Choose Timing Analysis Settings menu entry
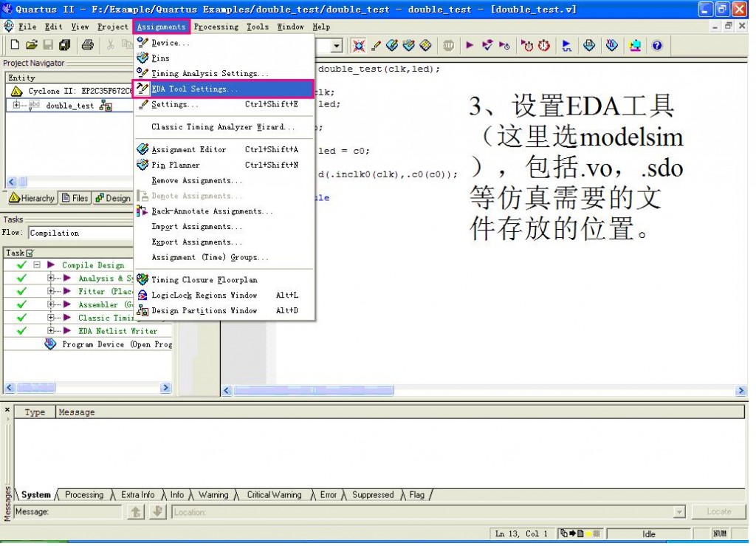 click(225, 74)
